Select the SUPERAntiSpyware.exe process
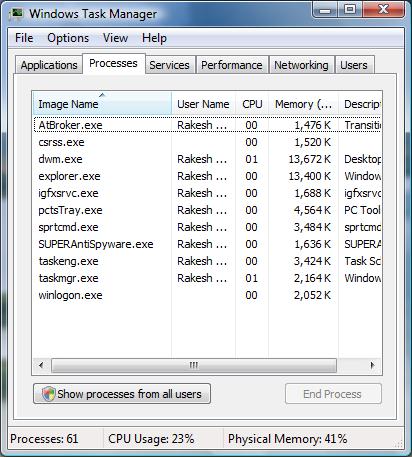412x457 pixels. pyautogui.click(x=207, y=244)
